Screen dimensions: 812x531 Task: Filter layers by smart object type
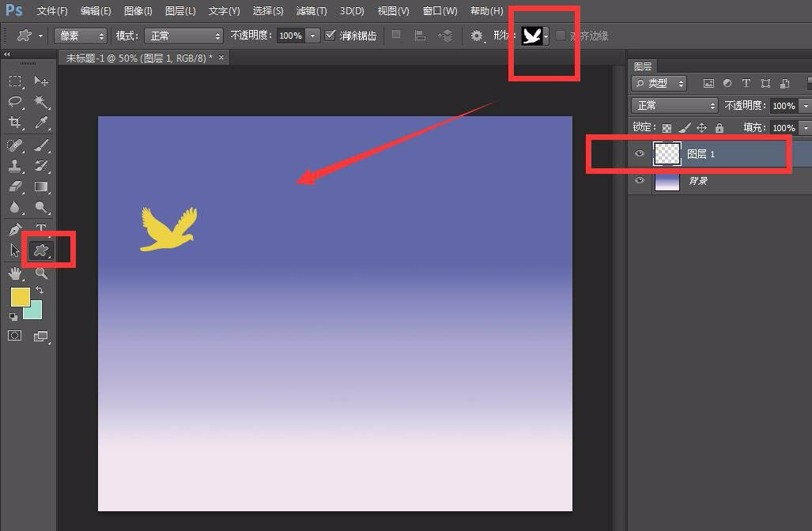pos(785,83)
